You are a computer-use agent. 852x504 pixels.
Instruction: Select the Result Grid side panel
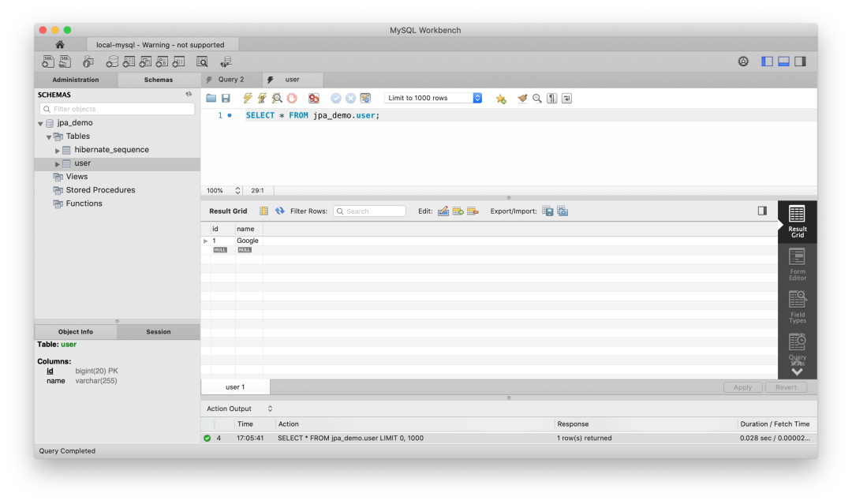(x=797, y=222)
